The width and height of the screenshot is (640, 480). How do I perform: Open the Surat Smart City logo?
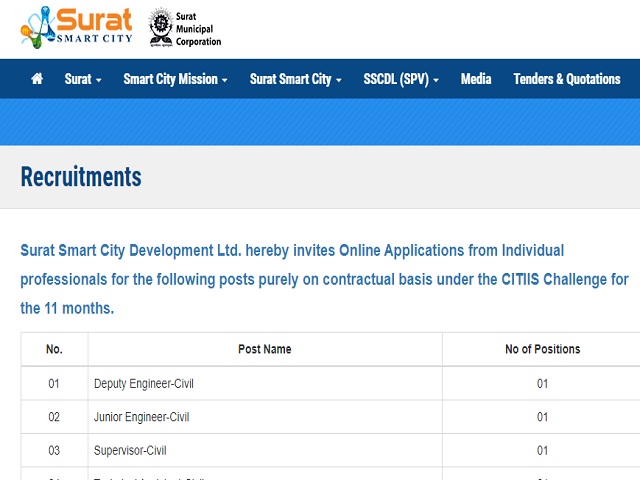pos(76,28)
